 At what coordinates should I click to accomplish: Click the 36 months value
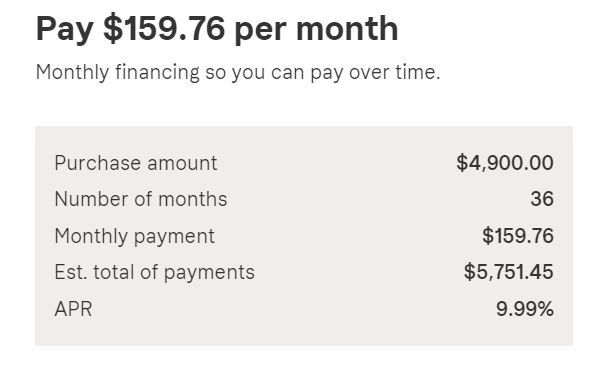[x=542, y=199]
